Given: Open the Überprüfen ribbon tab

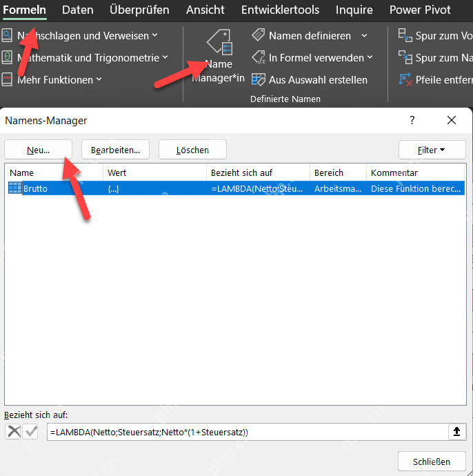Looking at the screenshot, I should click(x=139, y=10).
